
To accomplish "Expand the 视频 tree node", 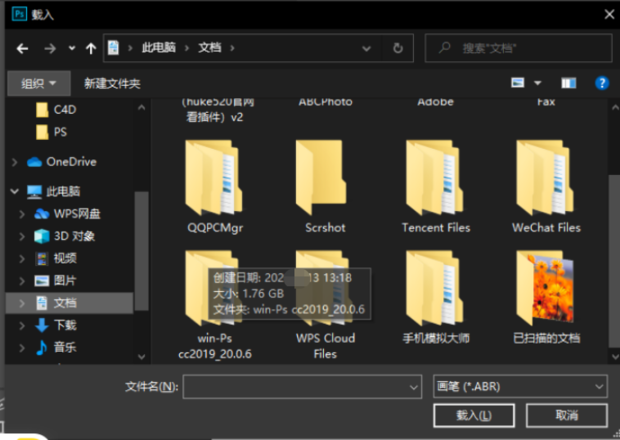I will click(22, 259).
